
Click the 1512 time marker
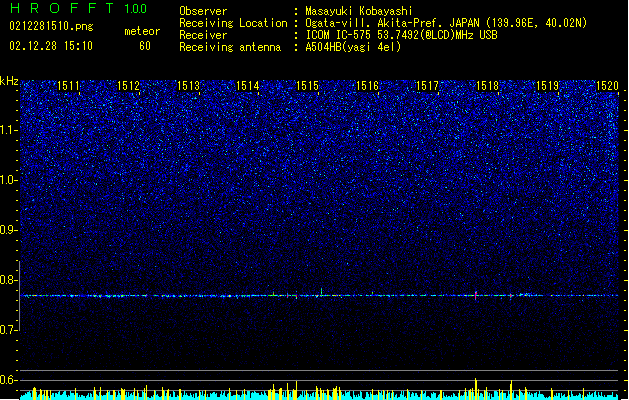[128, 85]
